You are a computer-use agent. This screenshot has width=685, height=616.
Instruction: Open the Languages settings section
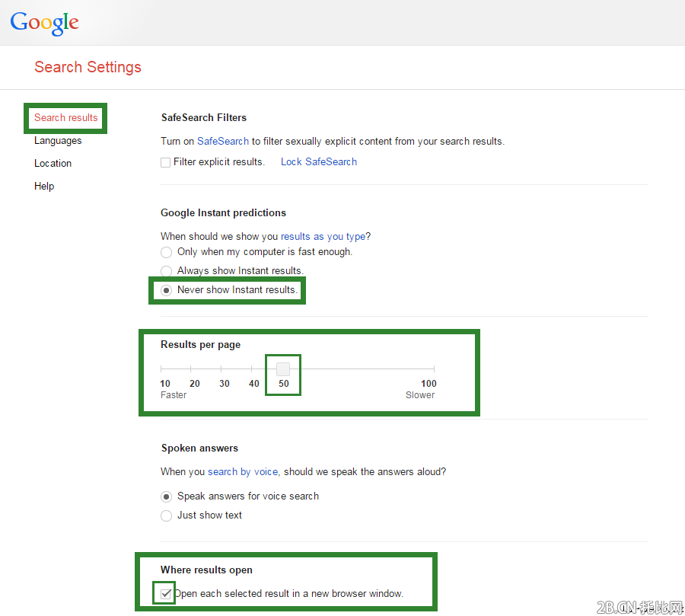coord(58,141)
